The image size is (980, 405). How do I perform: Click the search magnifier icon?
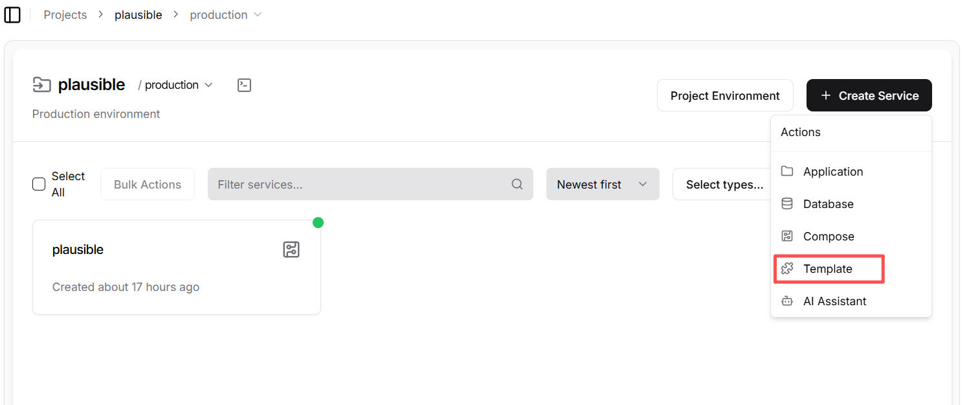(517, 184)
